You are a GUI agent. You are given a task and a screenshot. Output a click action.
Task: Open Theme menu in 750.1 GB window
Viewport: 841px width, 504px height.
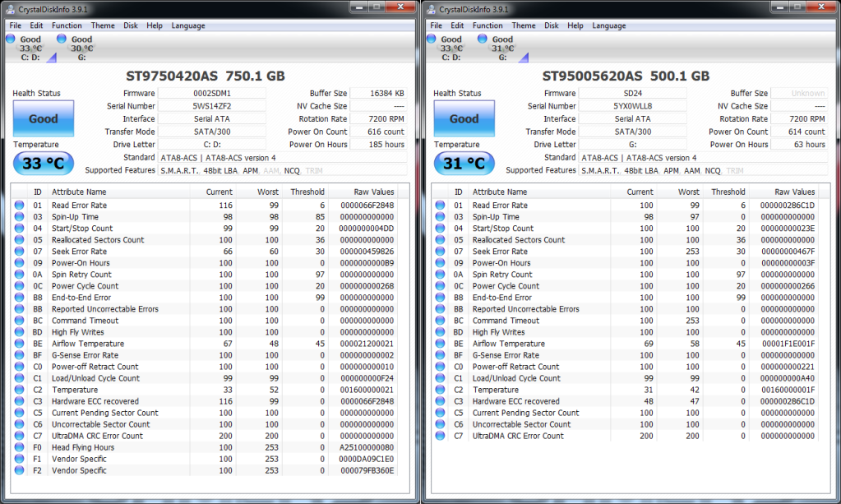tap(103, 25)
